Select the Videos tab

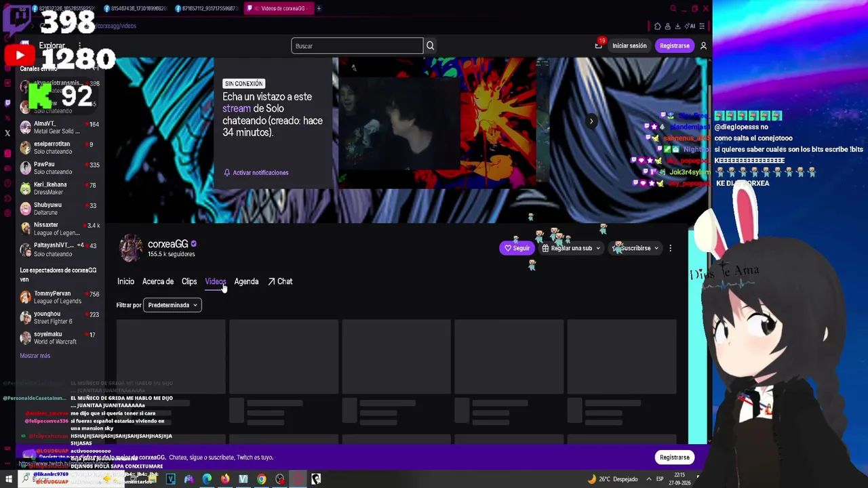point(215,281)
